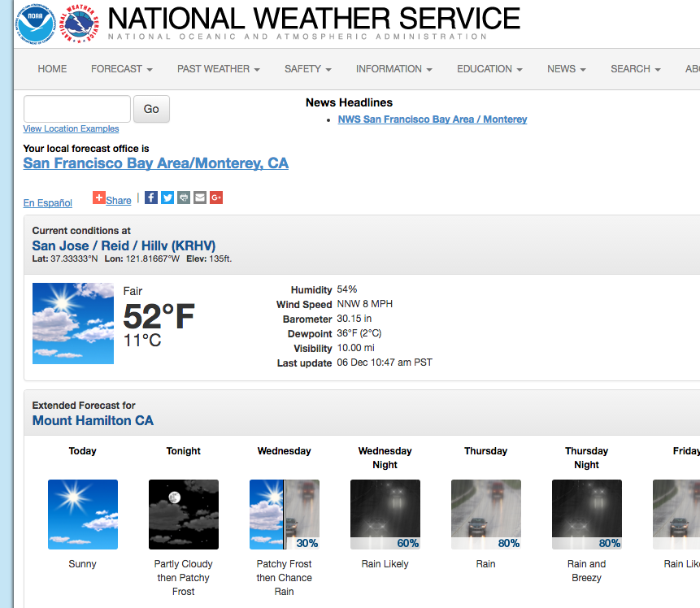
Task: Click the Go button
Action: click(151, 109)
